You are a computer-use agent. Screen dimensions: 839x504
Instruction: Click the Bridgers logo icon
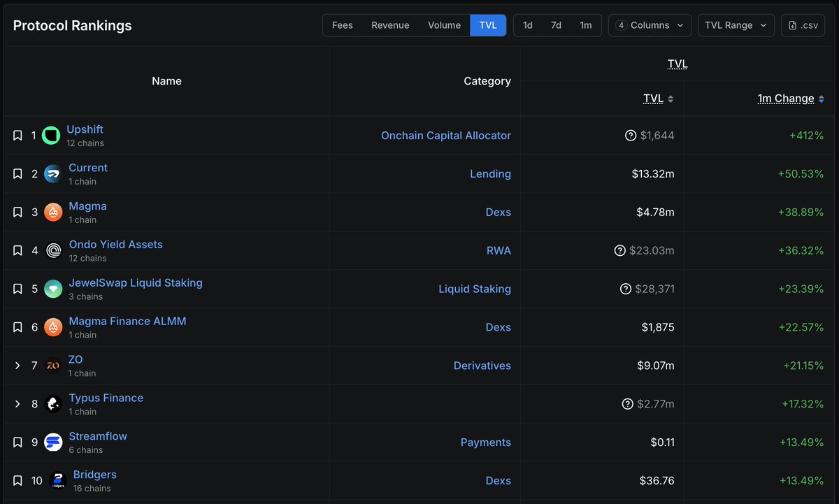pyautogui.click(x=58, y=481)
